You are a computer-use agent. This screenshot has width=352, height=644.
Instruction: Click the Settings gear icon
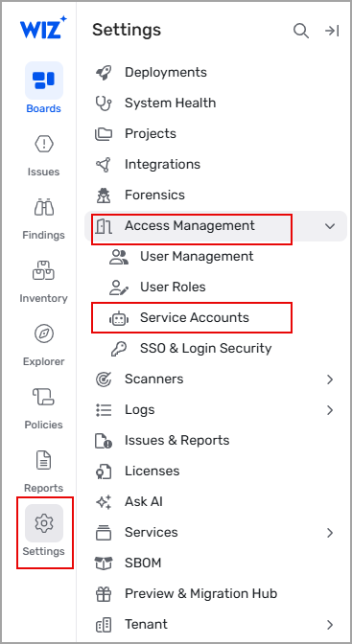(44, 523)
